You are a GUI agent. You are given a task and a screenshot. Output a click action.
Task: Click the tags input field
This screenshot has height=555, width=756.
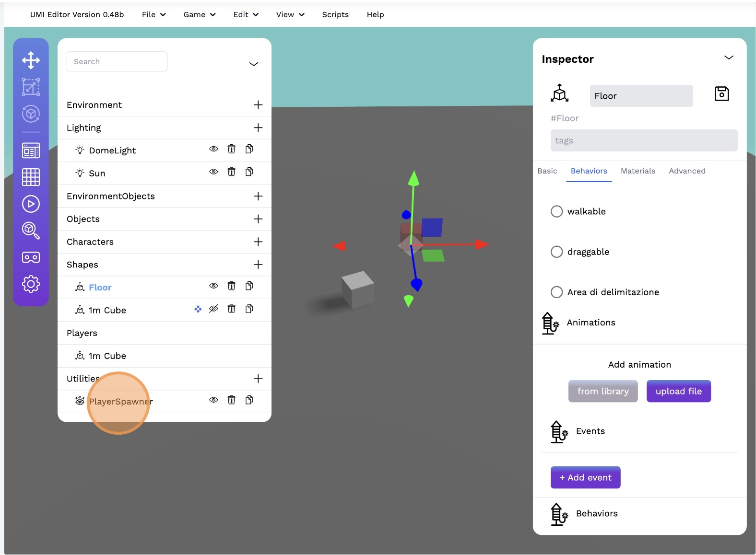644,140
